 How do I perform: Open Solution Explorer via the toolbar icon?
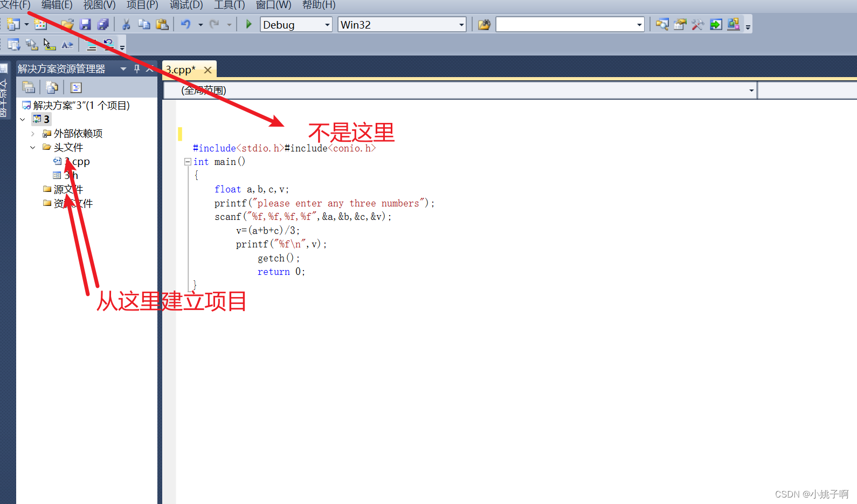pyautogui.click(x=662, y=24)
